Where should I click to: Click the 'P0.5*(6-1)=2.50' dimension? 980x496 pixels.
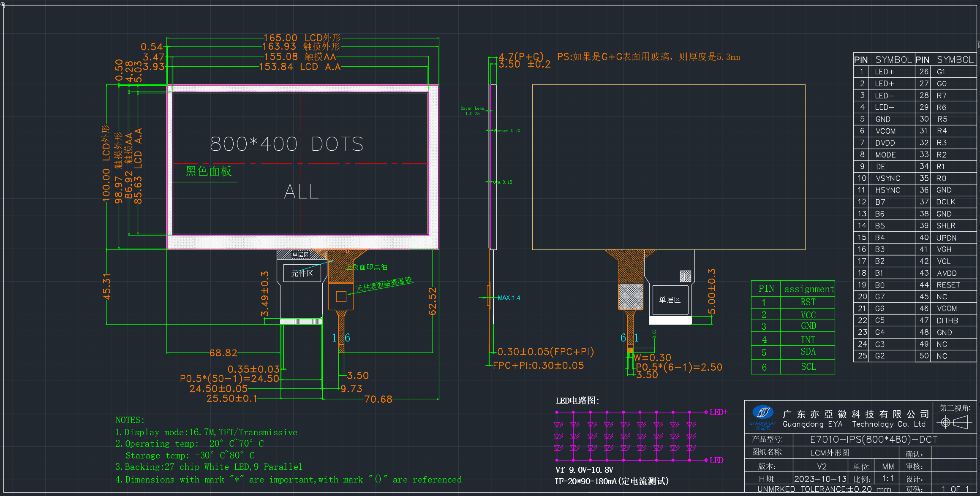click(679, 367)
